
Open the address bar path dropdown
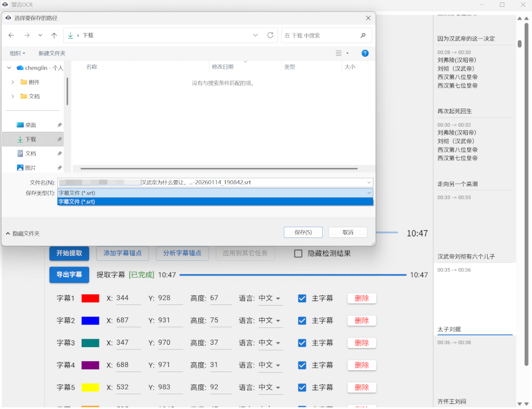click(256, 35)
